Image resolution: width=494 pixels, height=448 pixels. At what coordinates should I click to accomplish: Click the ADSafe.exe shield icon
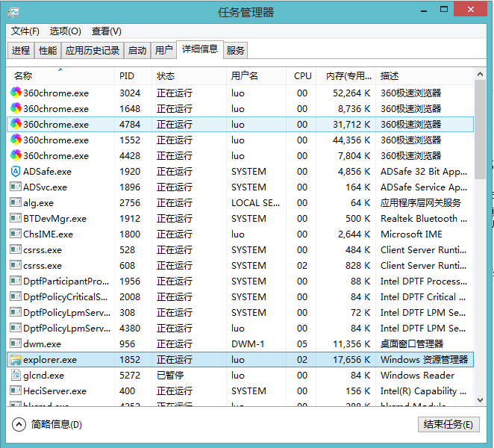[x=16, y=172]
